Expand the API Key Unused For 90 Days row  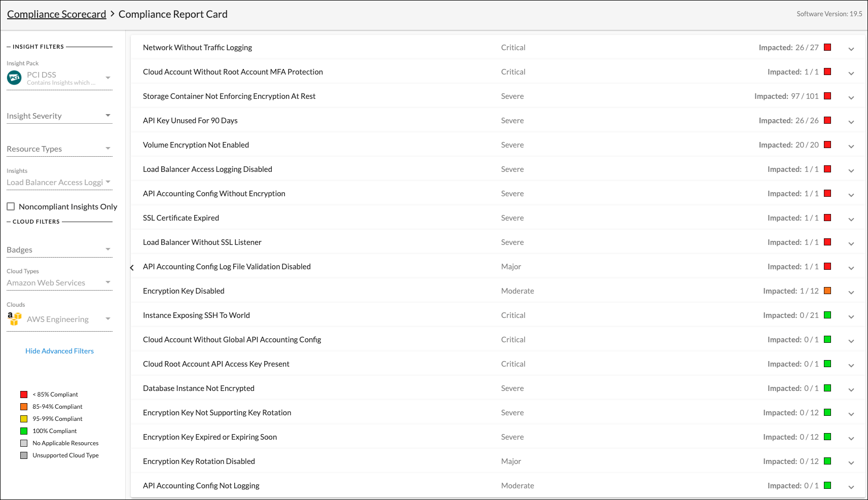[851, 121]
